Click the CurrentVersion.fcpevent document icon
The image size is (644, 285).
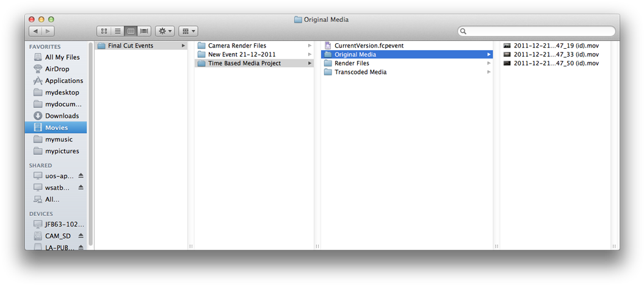pos(328,46)
